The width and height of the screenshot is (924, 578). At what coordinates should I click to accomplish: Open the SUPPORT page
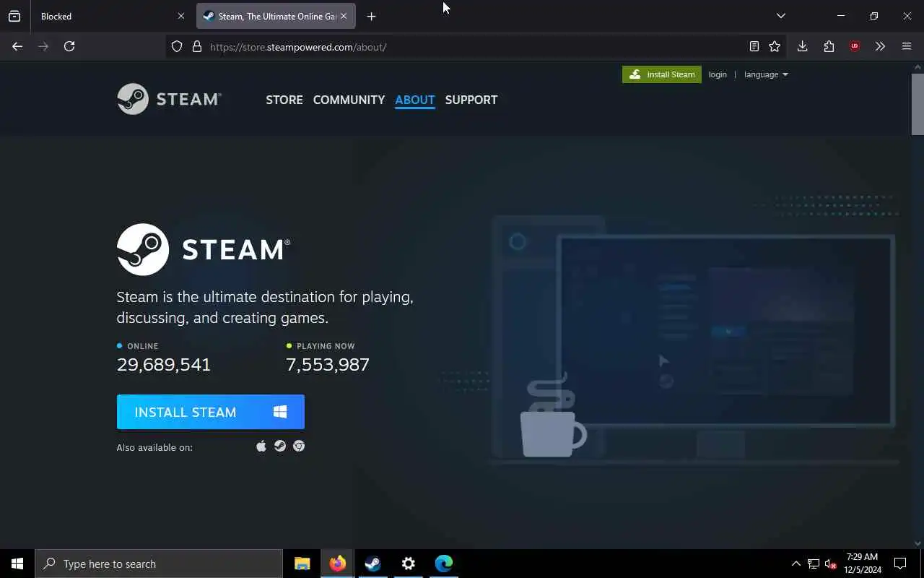point(471,100)
